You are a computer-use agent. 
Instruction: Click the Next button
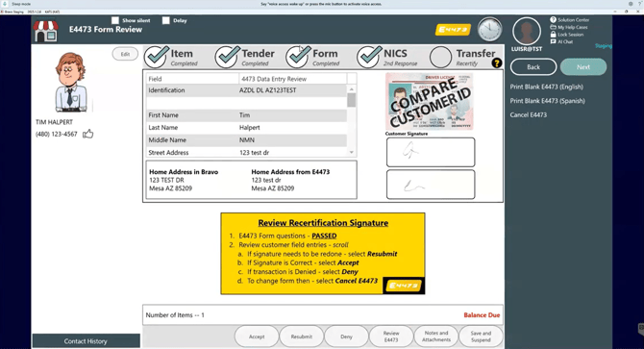[583, 67]
